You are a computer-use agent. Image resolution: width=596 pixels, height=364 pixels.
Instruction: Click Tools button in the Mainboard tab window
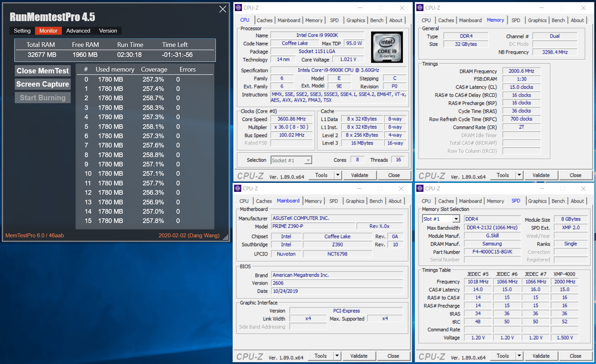pos(320,356)
